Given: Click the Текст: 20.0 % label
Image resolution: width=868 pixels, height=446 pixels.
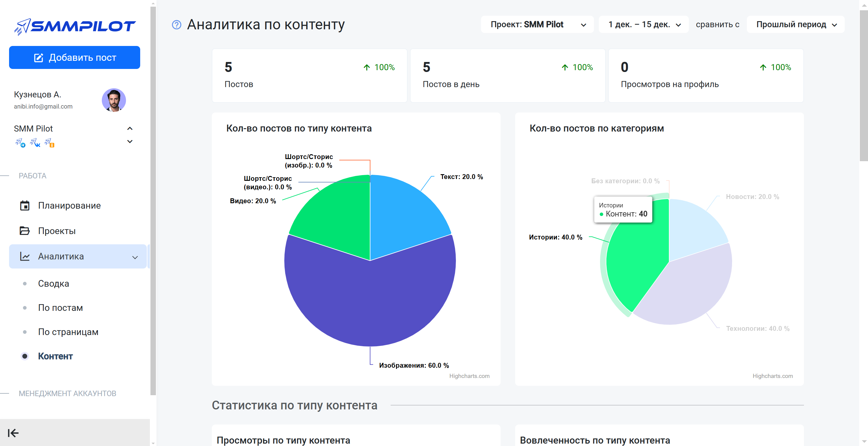Looking at the screenshot, I should pos(462,177).
